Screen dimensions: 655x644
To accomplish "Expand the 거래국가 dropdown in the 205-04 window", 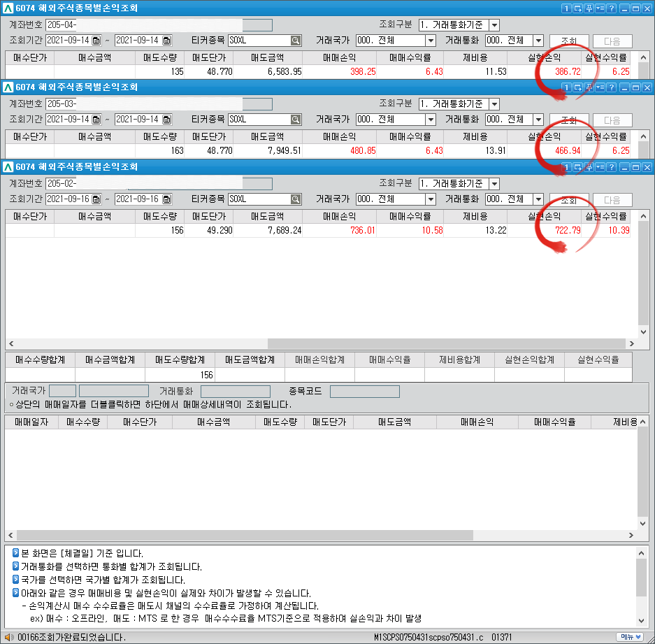I will [x=431, y=41].
